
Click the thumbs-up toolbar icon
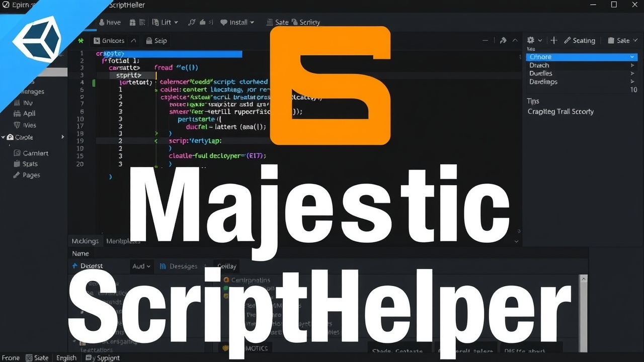pos(202,22)
